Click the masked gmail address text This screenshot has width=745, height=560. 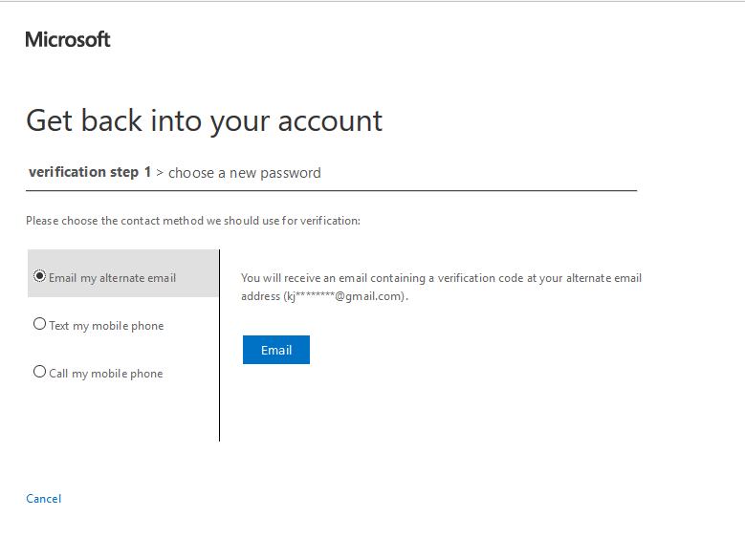point(344,297)
